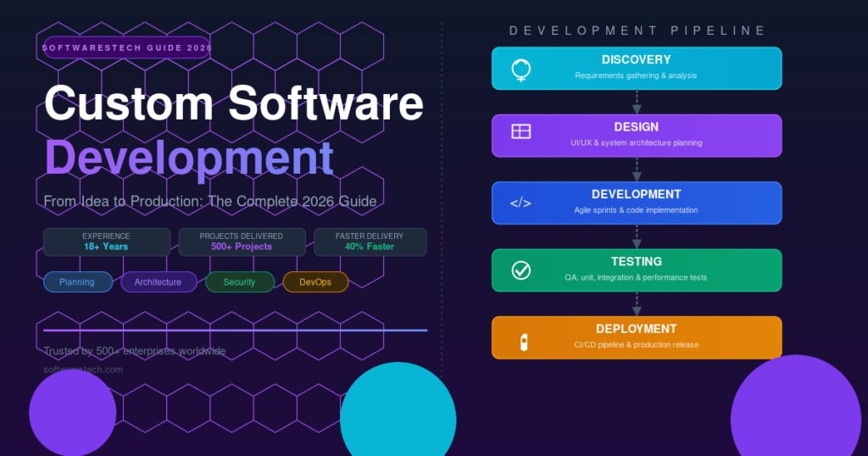Click the Testing checkmark circle icon
The width and height of the screenshot is (868, 456).
(x=521, y=270)
